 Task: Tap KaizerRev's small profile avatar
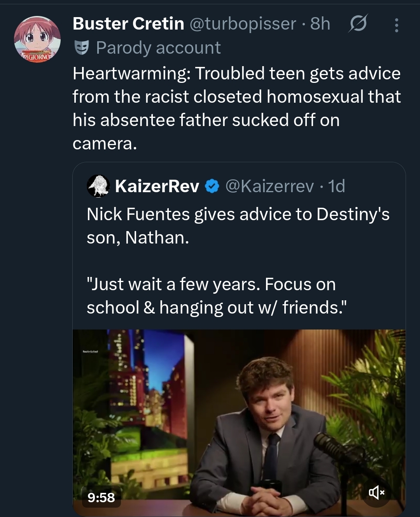[x=98, y=186]
